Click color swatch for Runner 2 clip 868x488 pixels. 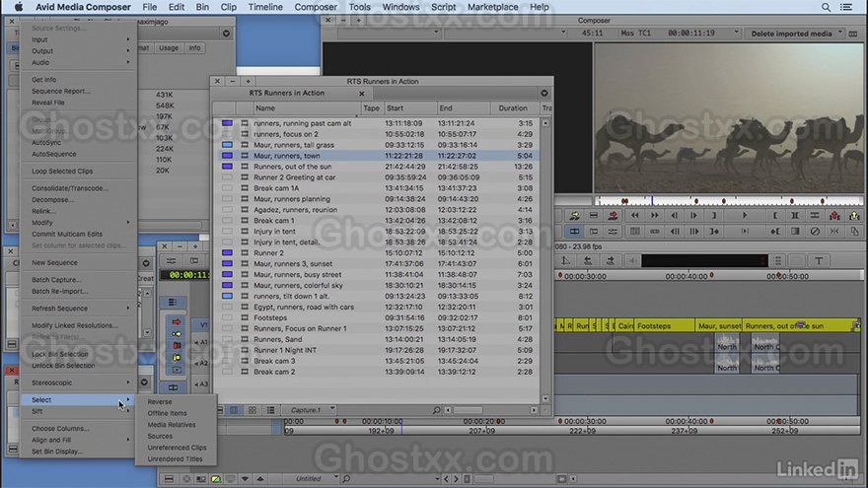227,252
